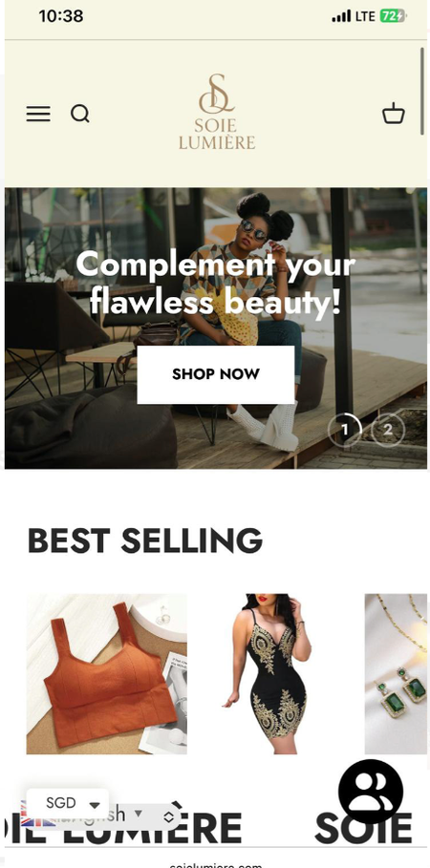Tap the search magnifier icon

coord(80,114)
